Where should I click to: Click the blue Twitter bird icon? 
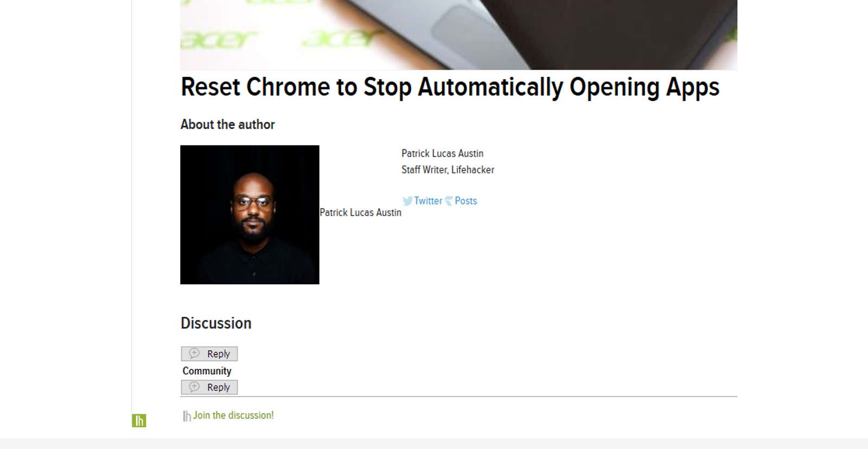pos(407,201)
